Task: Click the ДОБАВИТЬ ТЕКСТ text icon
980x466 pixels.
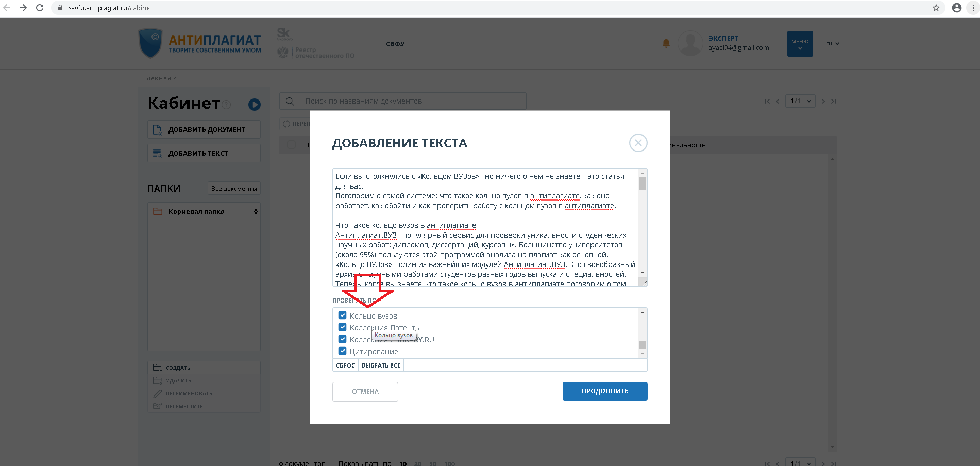Action: [x=158, y=153]
